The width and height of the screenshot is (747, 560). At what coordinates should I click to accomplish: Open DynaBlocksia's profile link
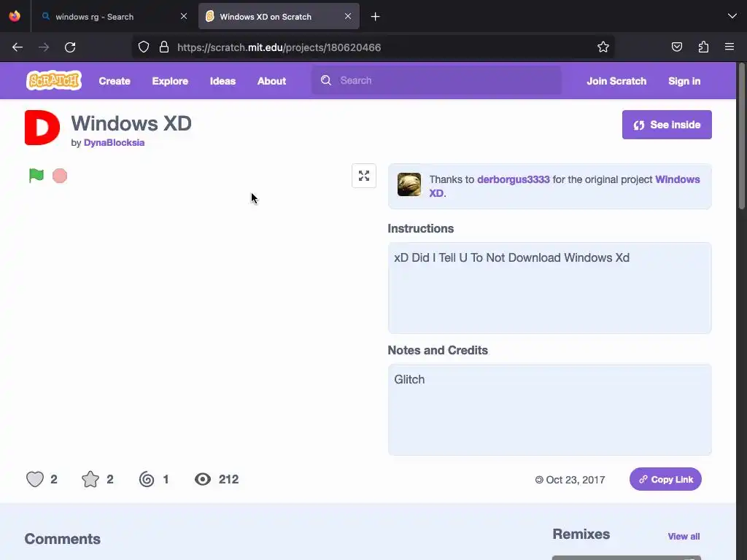coord(114,143)
